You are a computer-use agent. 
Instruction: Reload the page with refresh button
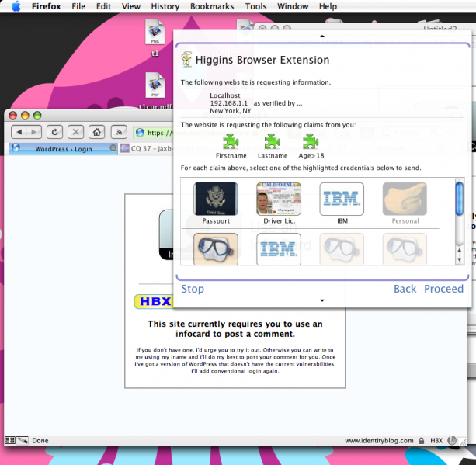55,132
